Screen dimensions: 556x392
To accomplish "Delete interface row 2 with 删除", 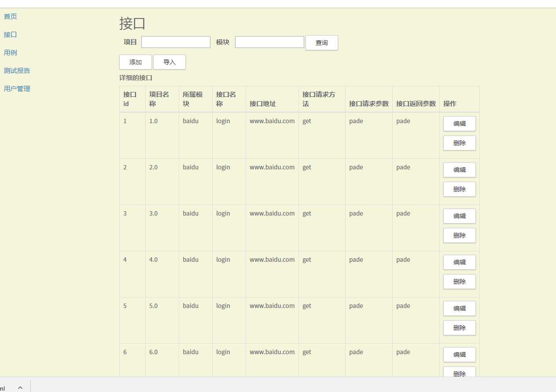I will click(460, 189).
